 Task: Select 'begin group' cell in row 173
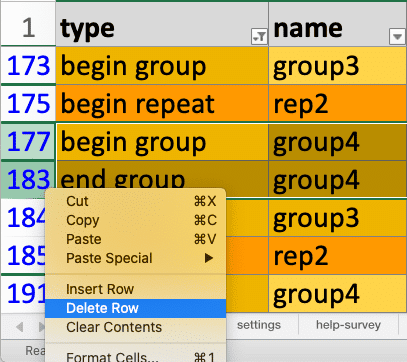(x=162, y=66)
